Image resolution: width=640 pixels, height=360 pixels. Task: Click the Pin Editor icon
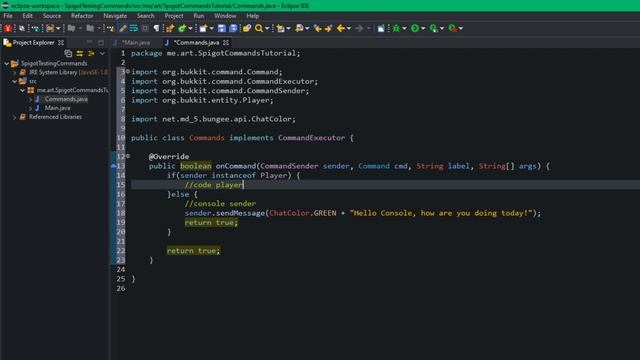click(x=381, y=28)
